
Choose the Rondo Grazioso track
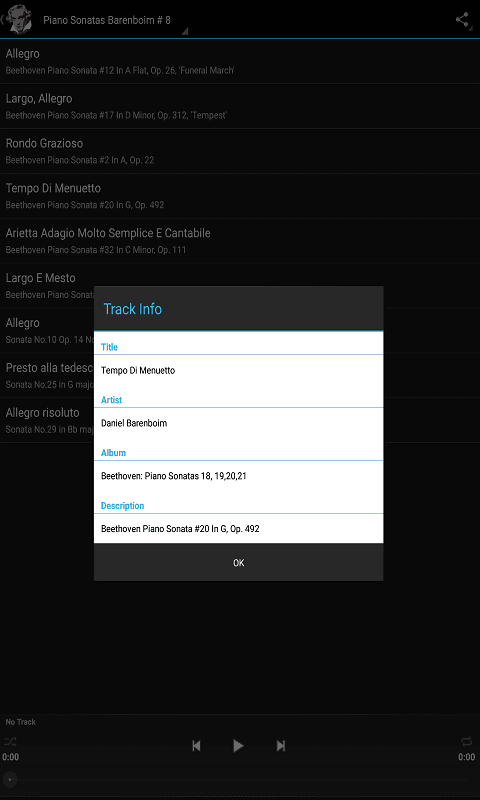pos(240,151)
